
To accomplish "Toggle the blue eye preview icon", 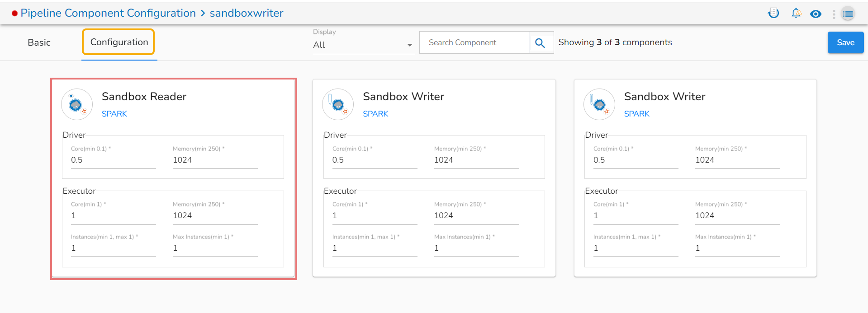I will 816,14.
